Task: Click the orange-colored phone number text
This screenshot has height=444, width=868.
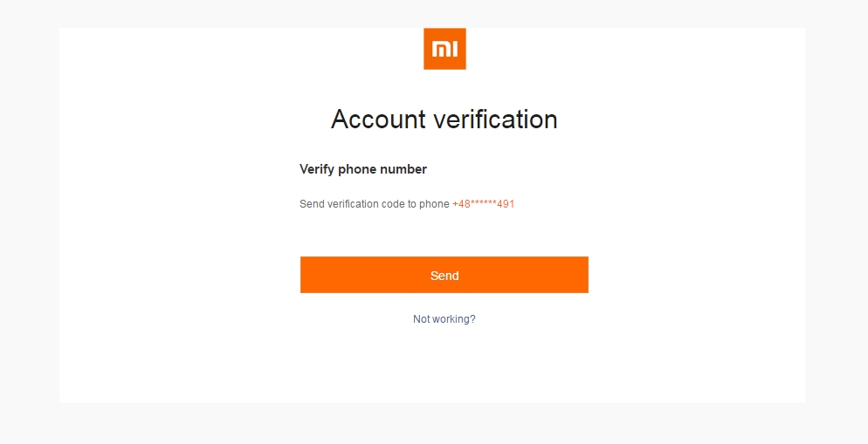Action: click(x=483, y=204)
